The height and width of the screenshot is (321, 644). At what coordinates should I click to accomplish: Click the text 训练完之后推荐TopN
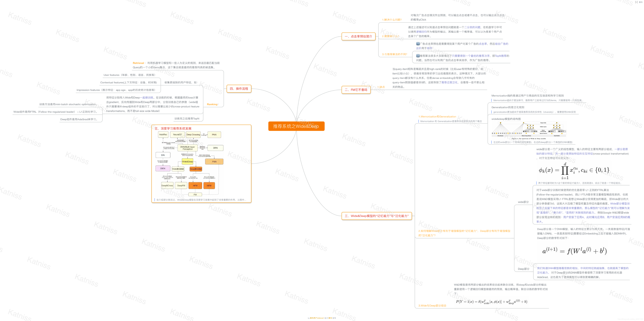click(187, 118)
